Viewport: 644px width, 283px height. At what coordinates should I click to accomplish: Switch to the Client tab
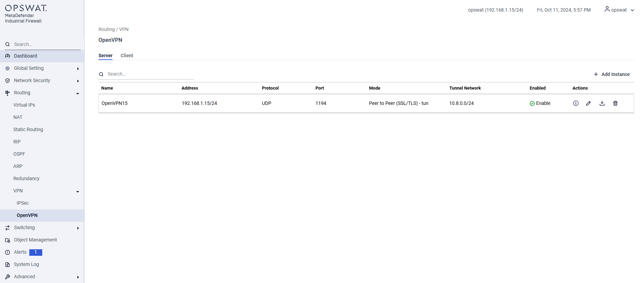tap(127, 56)
